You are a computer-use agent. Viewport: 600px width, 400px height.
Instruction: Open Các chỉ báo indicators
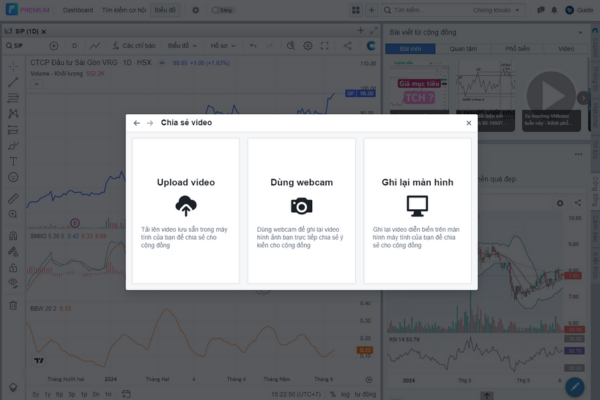[134, 46]
